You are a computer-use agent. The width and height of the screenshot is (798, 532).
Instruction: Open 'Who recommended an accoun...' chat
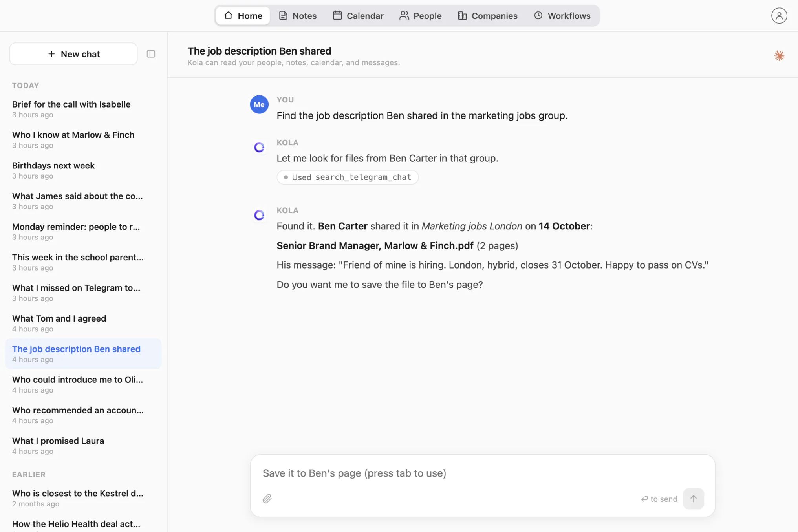[83, 415]
